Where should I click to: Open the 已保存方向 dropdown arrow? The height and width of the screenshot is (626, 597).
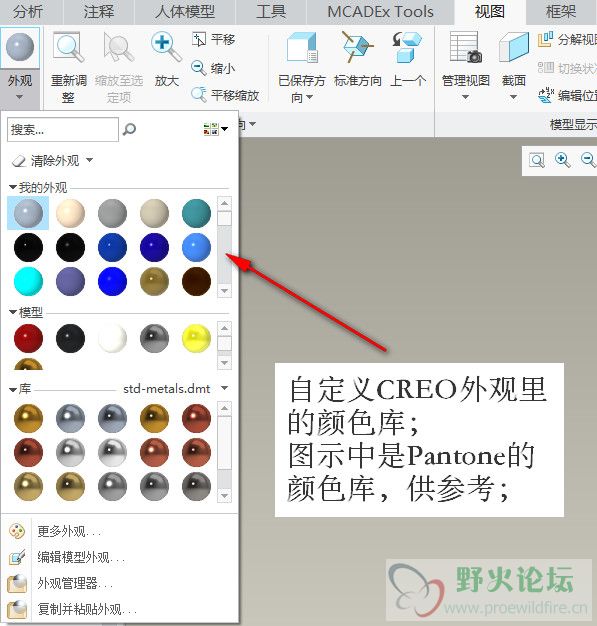point(309,97)
